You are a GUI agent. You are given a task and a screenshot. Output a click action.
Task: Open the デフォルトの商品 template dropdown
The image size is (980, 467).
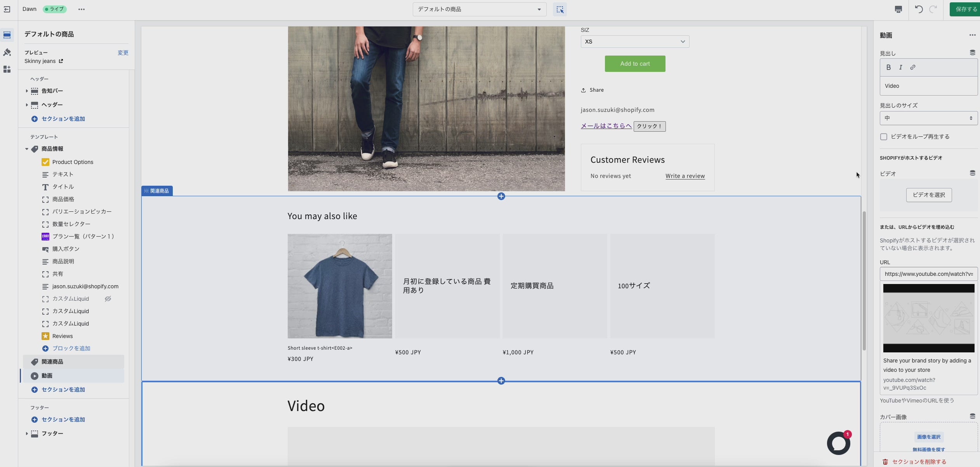pos(479,9)
